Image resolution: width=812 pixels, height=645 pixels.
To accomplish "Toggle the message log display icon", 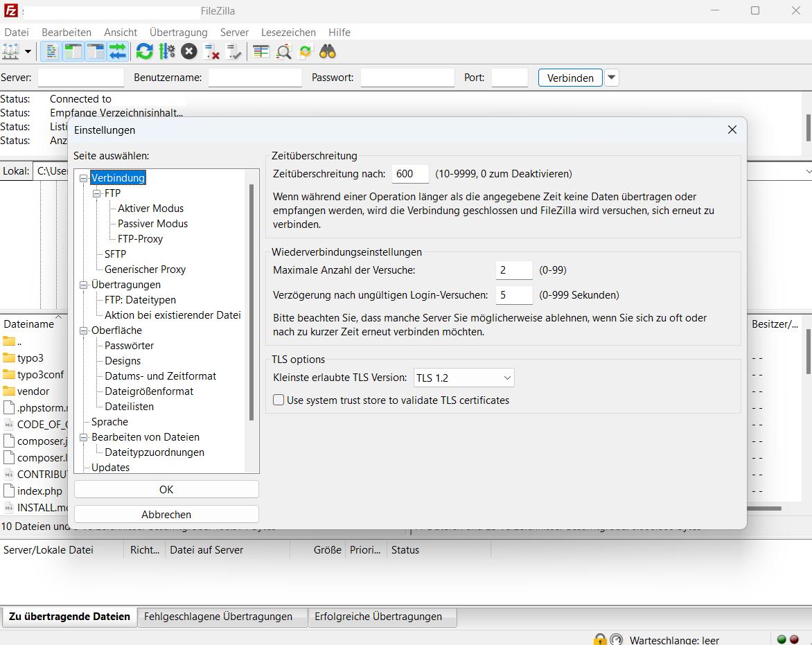I will pyautogui.click(x=51, y=52).
